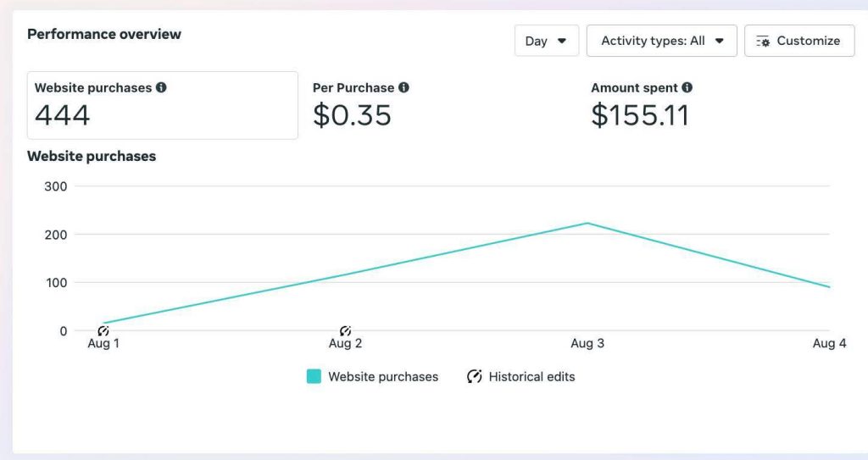Screen dimensions: 868x460
Task: Click the info icon beside Website purchases
Action: pyautogui.click(x=161, y=87)
